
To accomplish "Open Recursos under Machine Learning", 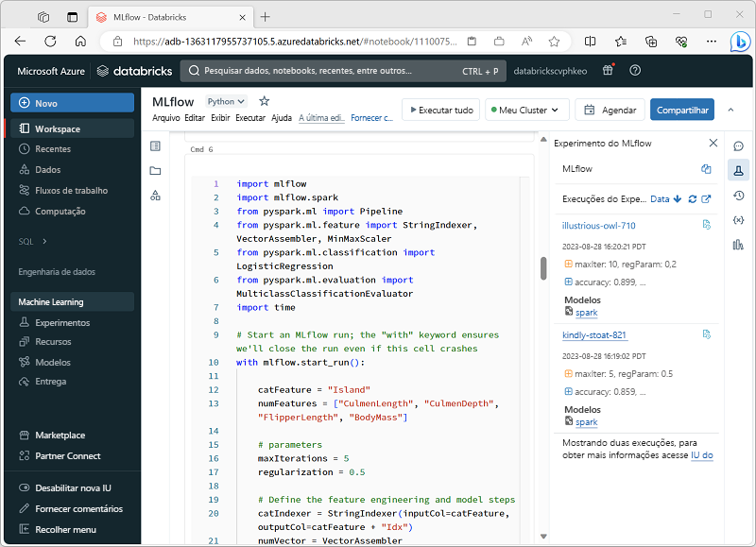I will coord(44,342).
